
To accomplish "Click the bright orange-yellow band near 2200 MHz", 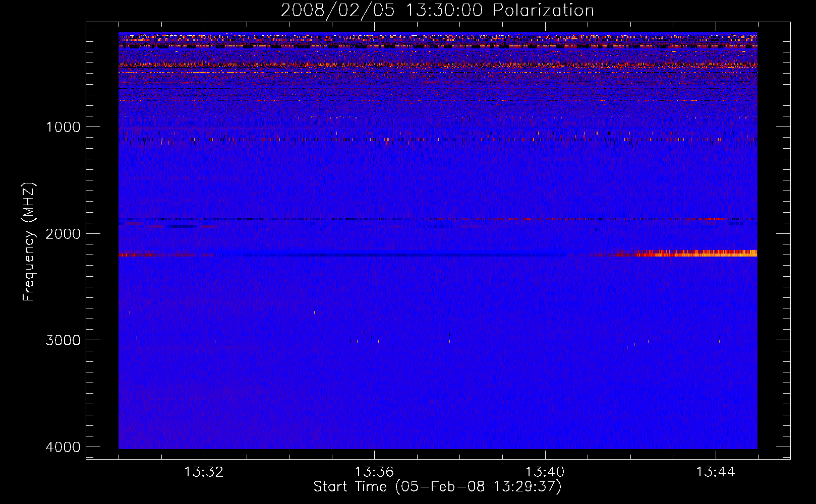I will 706,254.
